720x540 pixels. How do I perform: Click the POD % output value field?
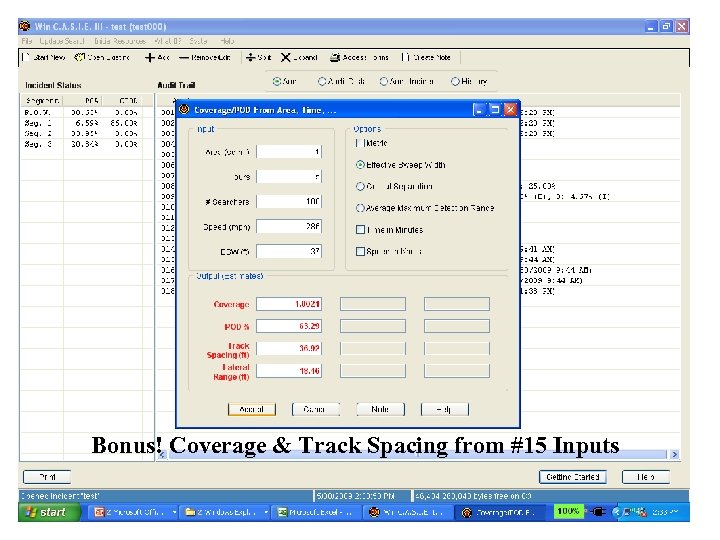tap(289, 326)
